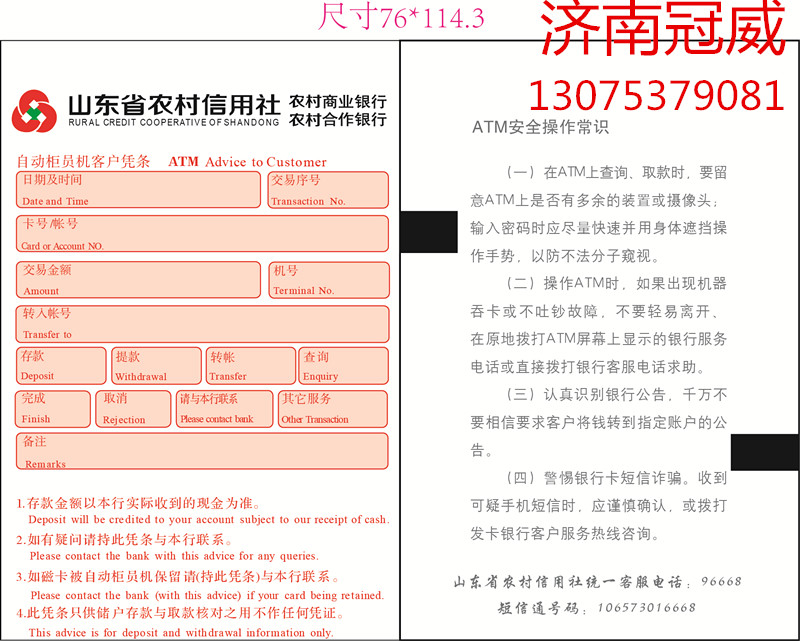Click note 3 如磁卡被自动柜员机保留
The width and height of the screenshot is (800, 641).
pyautogui.click(x=178, y=577)
